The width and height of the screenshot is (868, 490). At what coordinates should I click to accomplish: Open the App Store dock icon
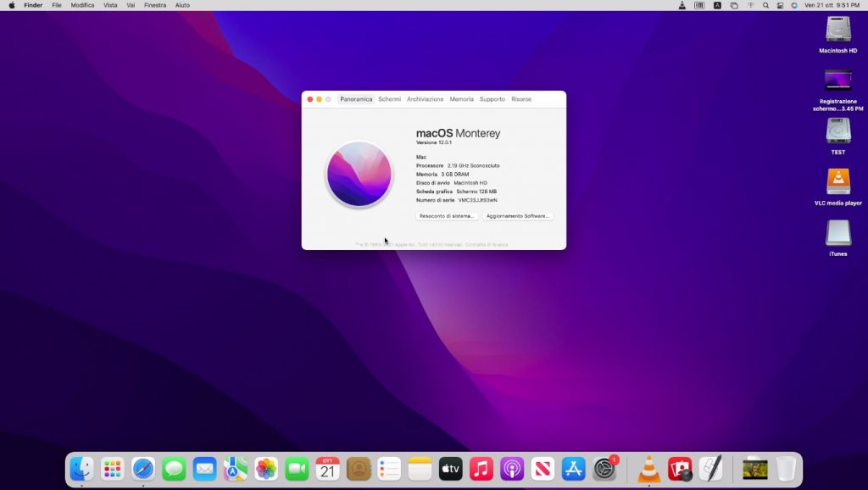point(574,469)
